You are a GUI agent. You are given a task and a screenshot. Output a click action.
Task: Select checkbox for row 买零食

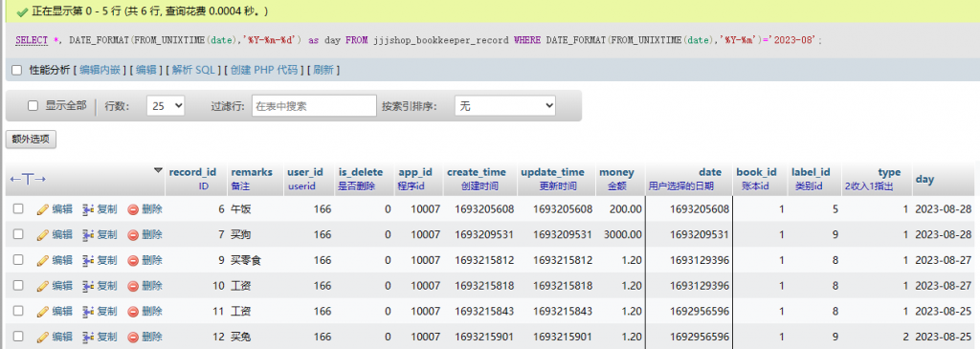coord(19,260)
